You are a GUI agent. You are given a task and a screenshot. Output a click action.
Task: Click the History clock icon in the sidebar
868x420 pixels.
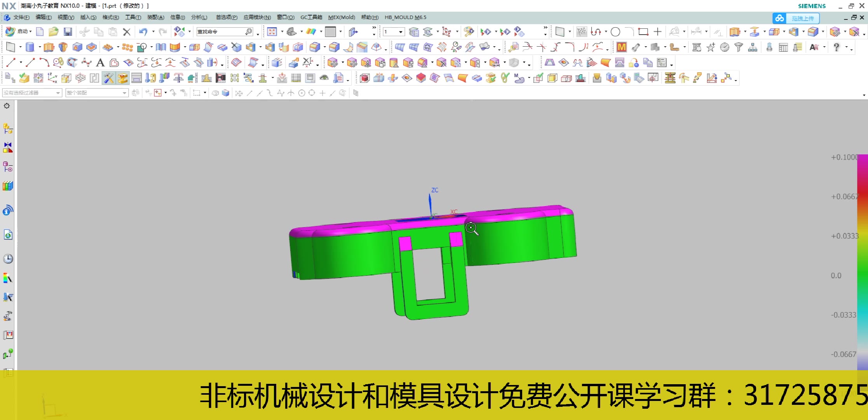point(7,258)
